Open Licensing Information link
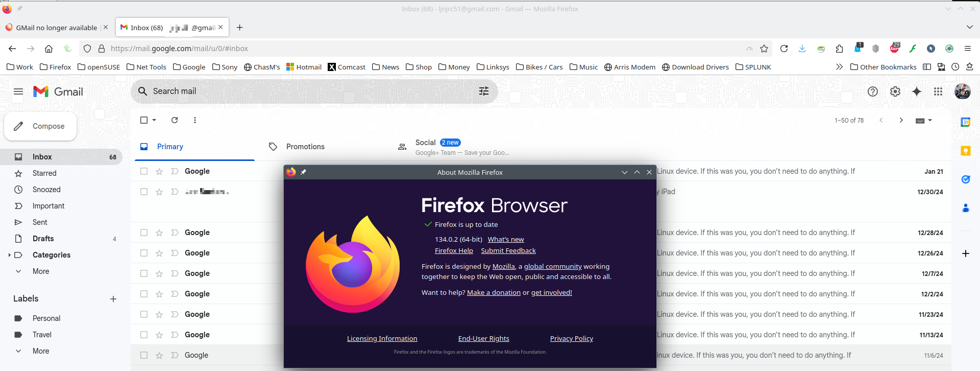Screen dimensions: 980x371 tap(382, 338)
